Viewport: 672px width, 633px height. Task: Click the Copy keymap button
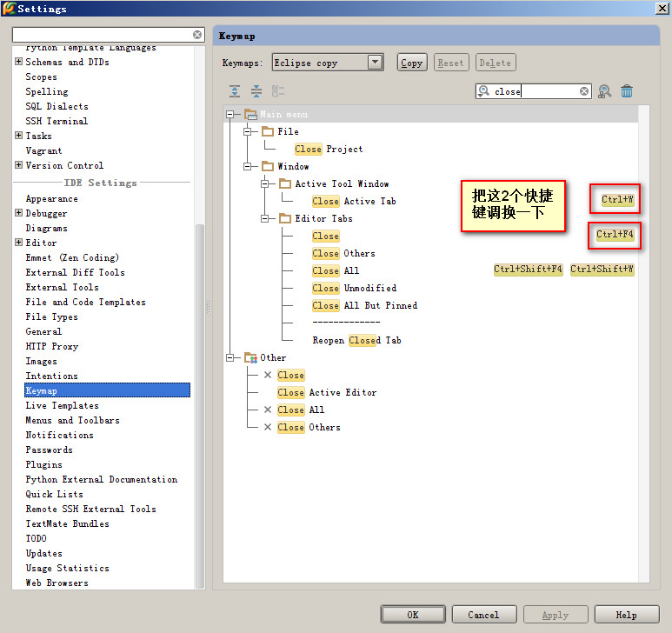[412, 63]
